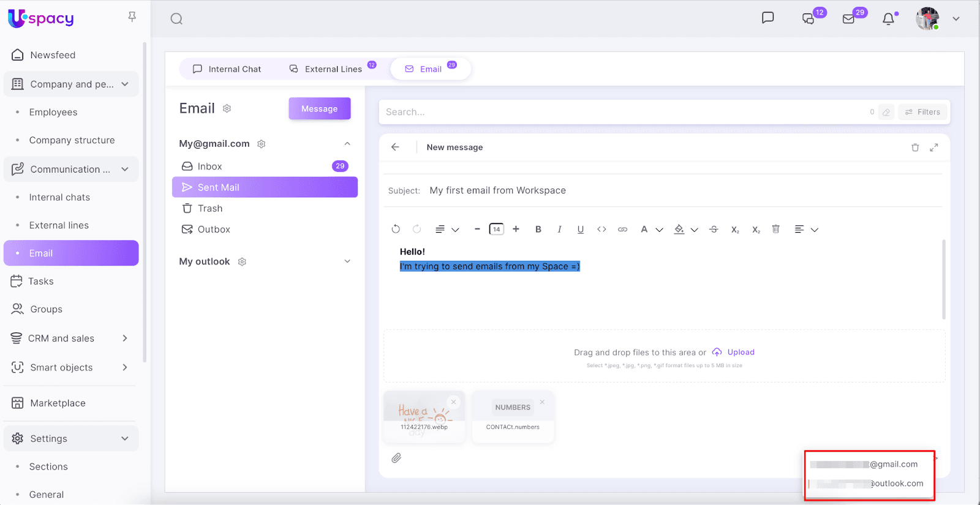Toggle bold formatting in editor toolbar
Viewport: 980px width, 505px height.
coord(538,230)
